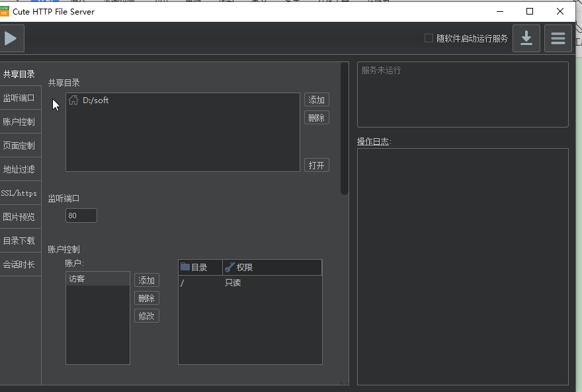Select the 地址过滤 tab
This screenshot has height=392, width=582.
tap(19, 169)
